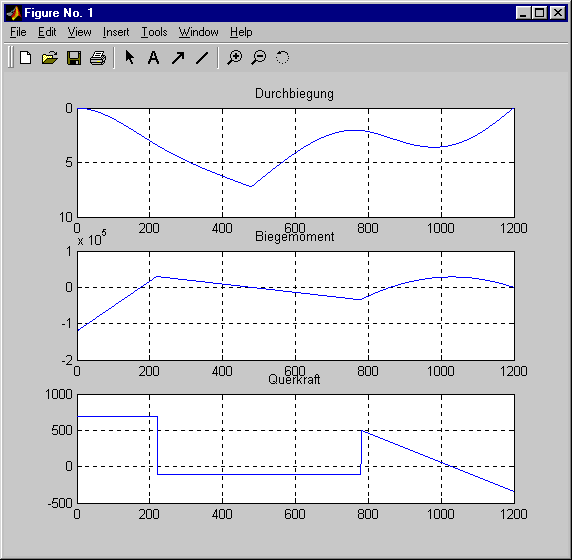Viewport: 572px width, 560px height.
Task: Click the New Figure toolbar icon
Action: (26, 58)
